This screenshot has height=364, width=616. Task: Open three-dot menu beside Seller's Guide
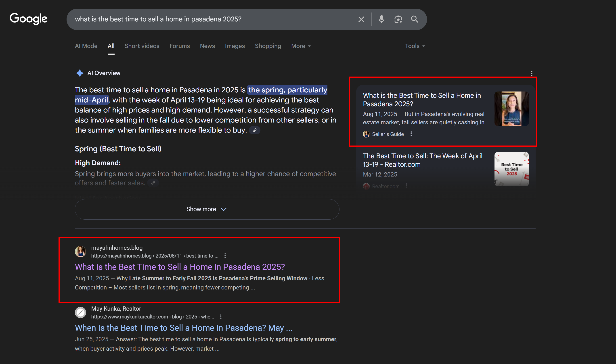tap(411, 134)
